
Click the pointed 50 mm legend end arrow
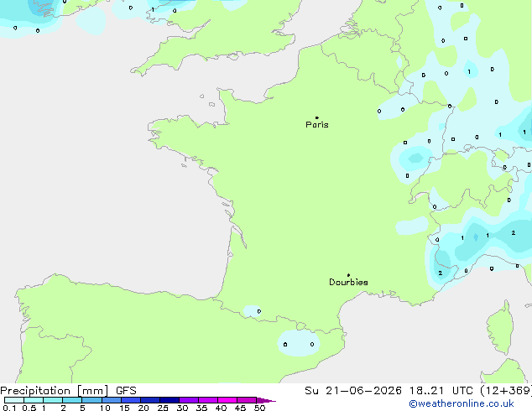coord(266,400)
